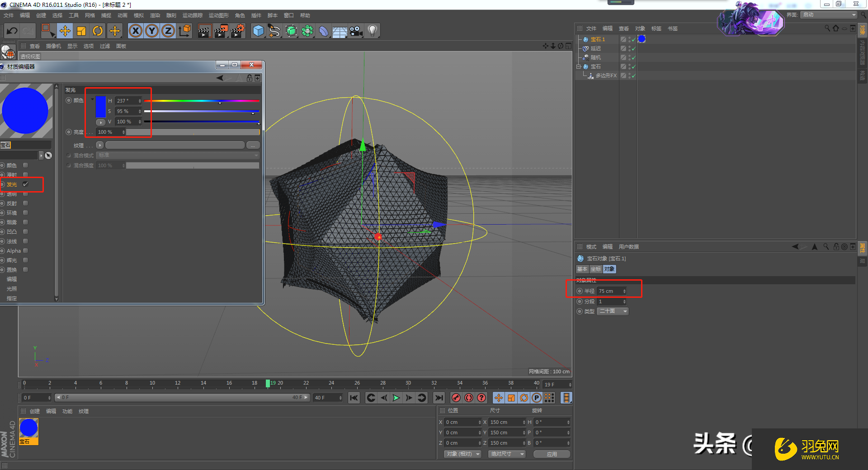Open the 界面 layout dropdown
The height and width of the screenshot is (470, 868).
(x=829, y=15)
